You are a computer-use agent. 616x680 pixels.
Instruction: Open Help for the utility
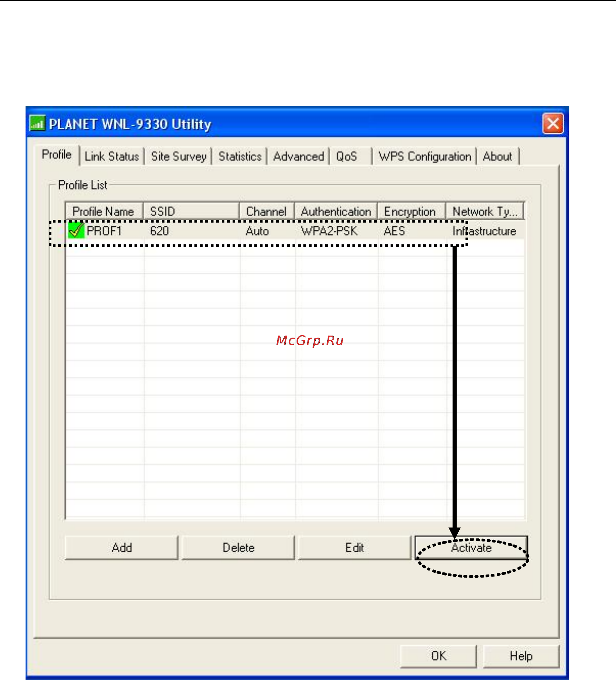pos(521,656)
